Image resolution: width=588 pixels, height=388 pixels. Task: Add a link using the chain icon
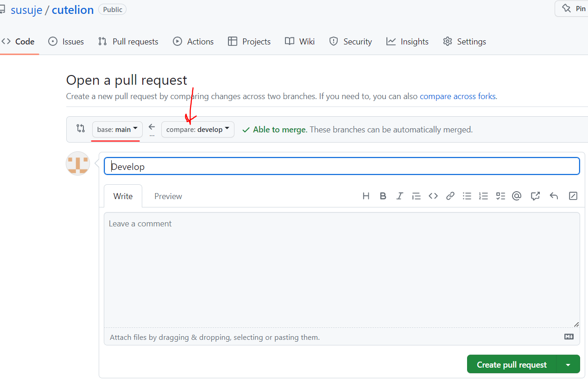tap(450, 196)
